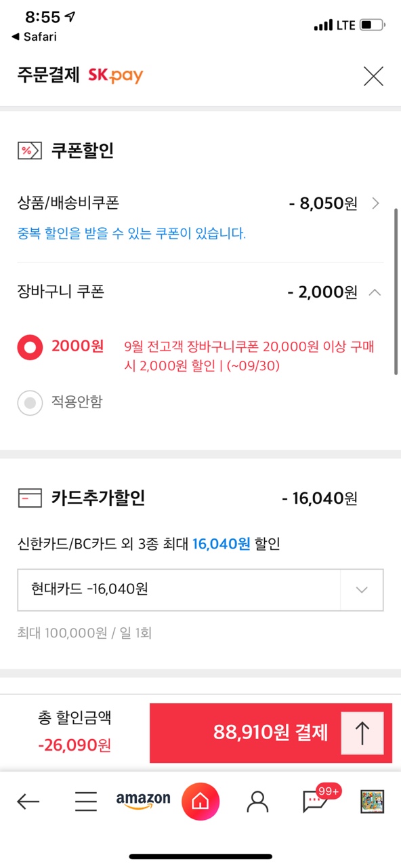Screen dimensions: 401x868
Task: Select the 2000원 cart coupon radio
Action: 30,348
